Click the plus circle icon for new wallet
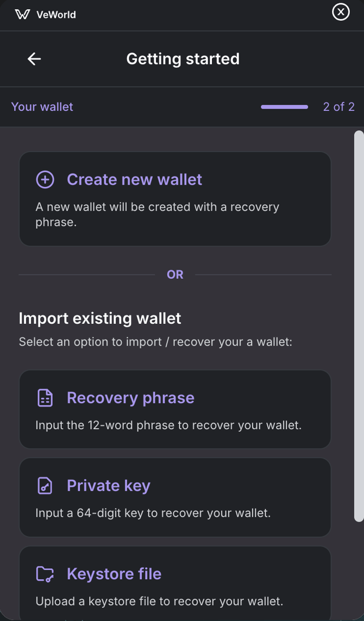Image resolution: width=364 pixels, height=621 pixels. coord(45,180)
